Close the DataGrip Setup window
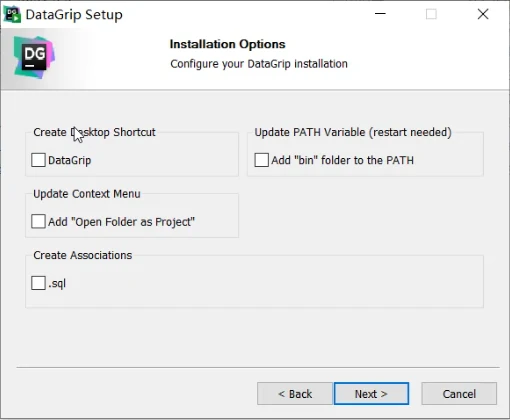This screenshot has height=420, width=510. click(483, 14)
